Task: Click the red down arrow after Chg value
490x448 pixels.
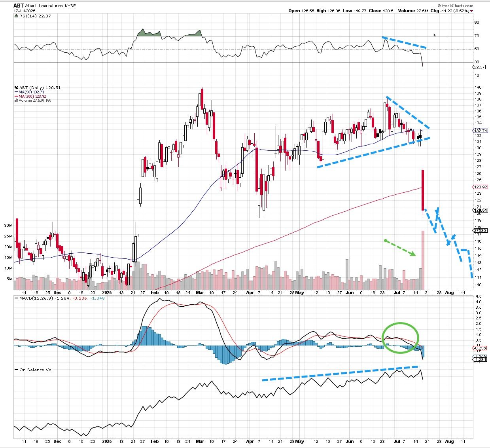Action: 472,11
